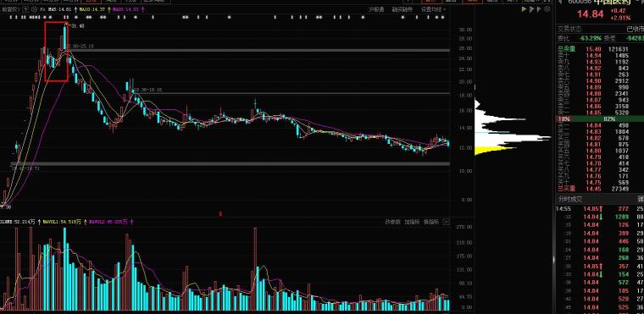Click buy order price 14.75

coord(594,182)
